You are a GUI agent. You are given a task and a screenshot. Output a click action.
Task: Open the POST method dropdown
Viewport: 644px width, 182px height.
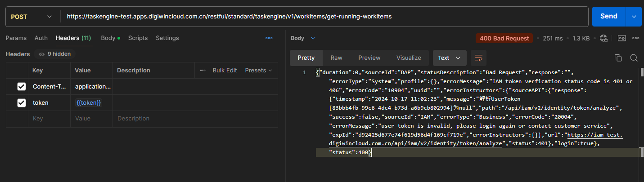coord(31,17)
